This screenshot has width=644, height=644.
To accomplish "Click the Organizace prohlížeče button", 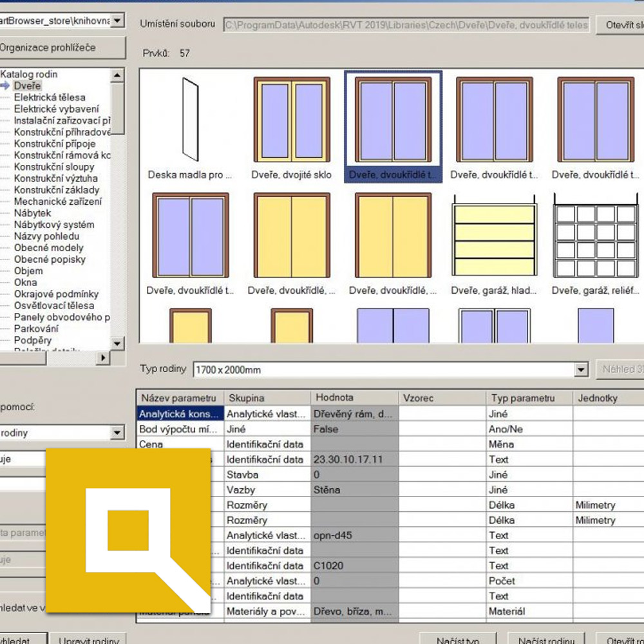I will 62,48.
